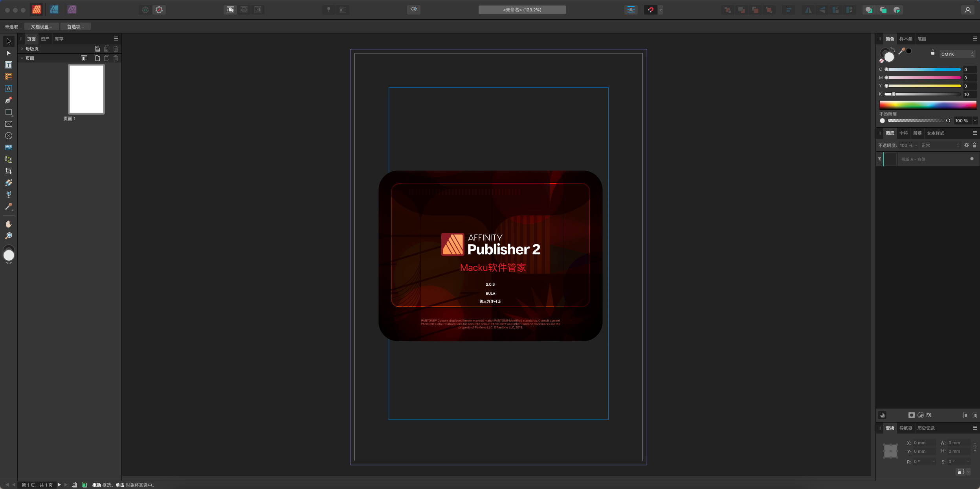Open the EULA link on splash

[490, 293]
